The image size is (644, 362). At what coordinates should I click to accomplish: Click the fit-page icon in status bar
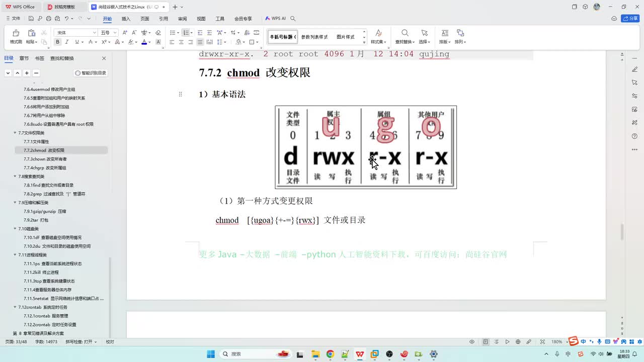pos(543,342)
